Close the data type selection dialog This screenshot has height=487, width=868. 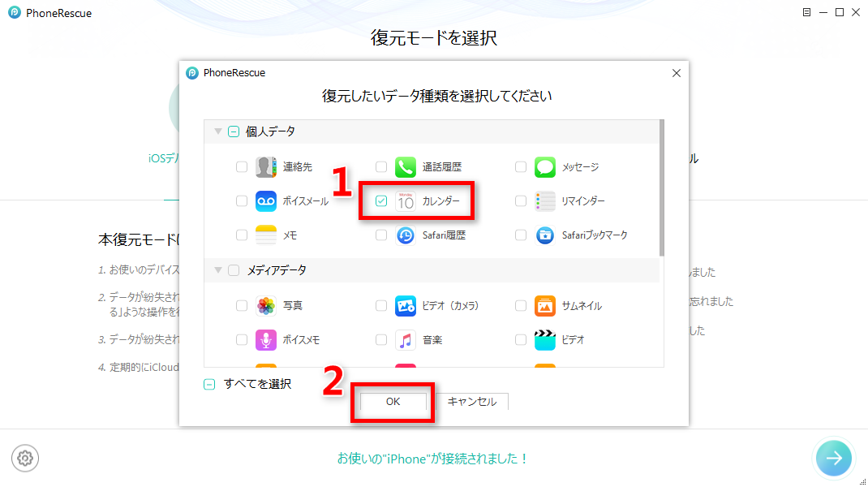point(676,73)
